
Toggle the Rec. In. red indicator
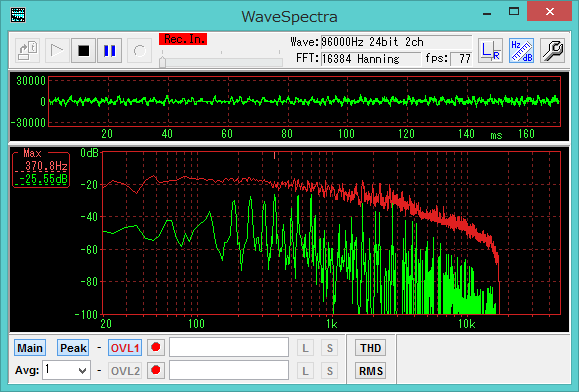183,39
